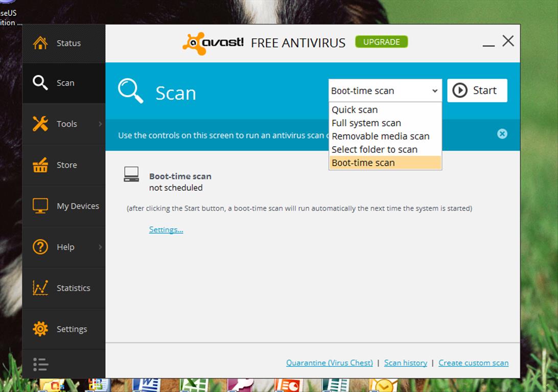Pick Removable media scan option
The height and width of the screenshot is (392, 558).
click(385, 136)
